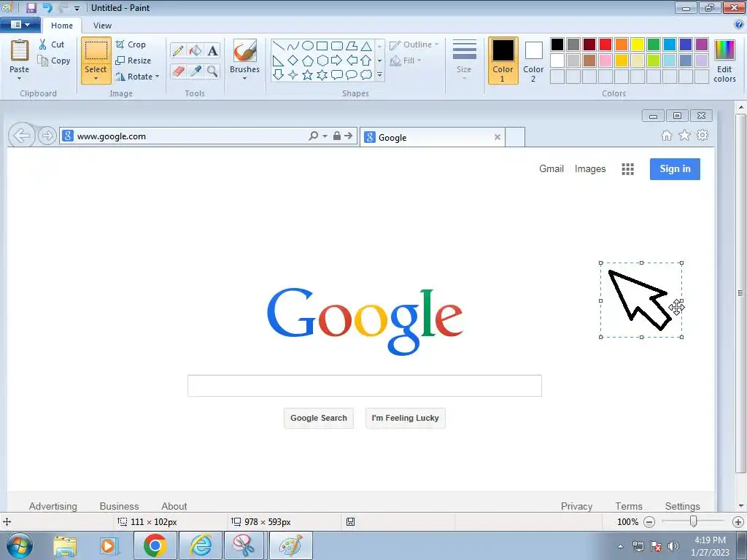Click the Copy command
Screen dimensions: 747x560
(x=54, y=61)
